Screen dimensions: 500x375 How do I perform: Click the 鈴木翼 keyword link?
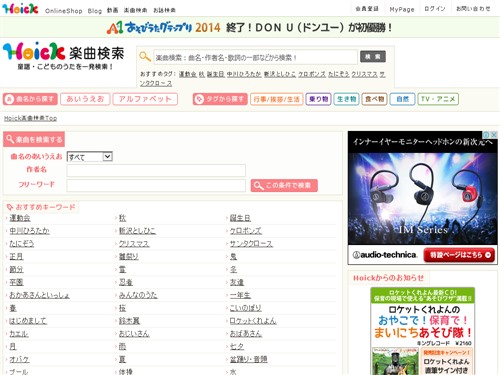coord(129,321)
